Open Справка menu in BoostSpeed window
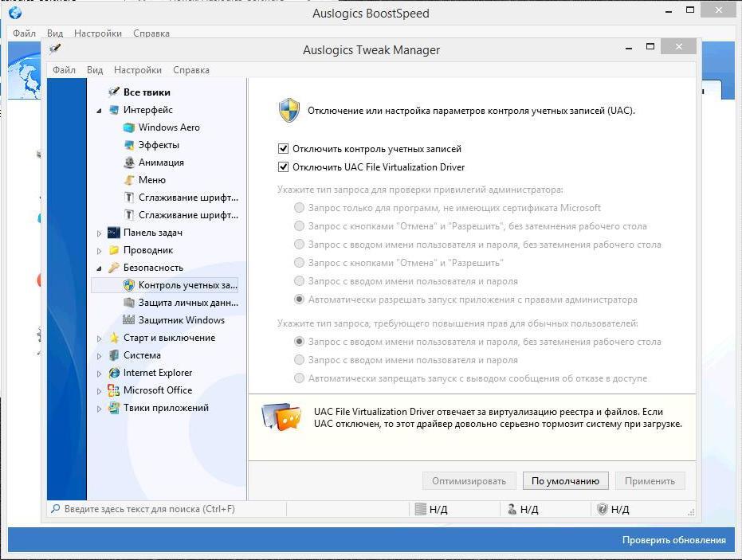 coord(151,33)
